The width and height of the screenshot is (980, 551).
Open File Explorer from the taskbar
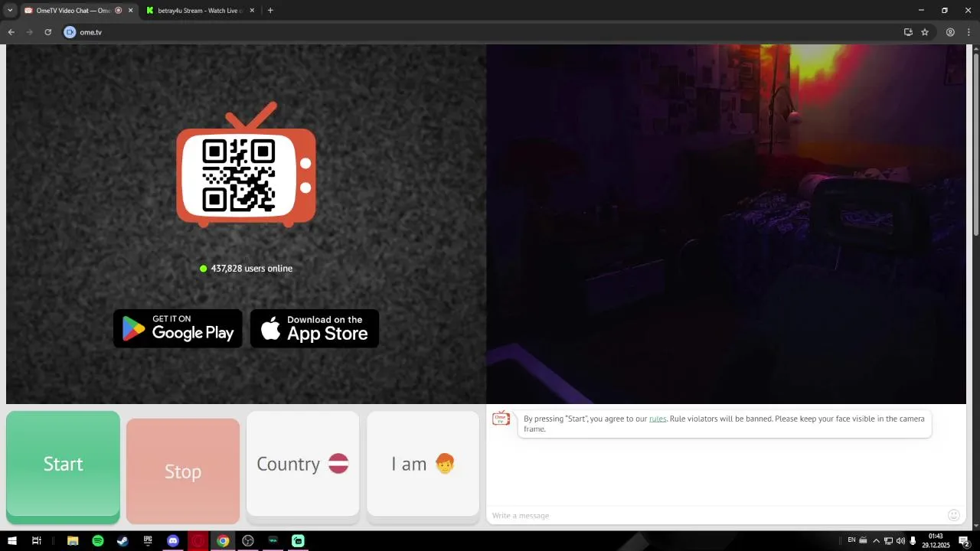[73, 541]
